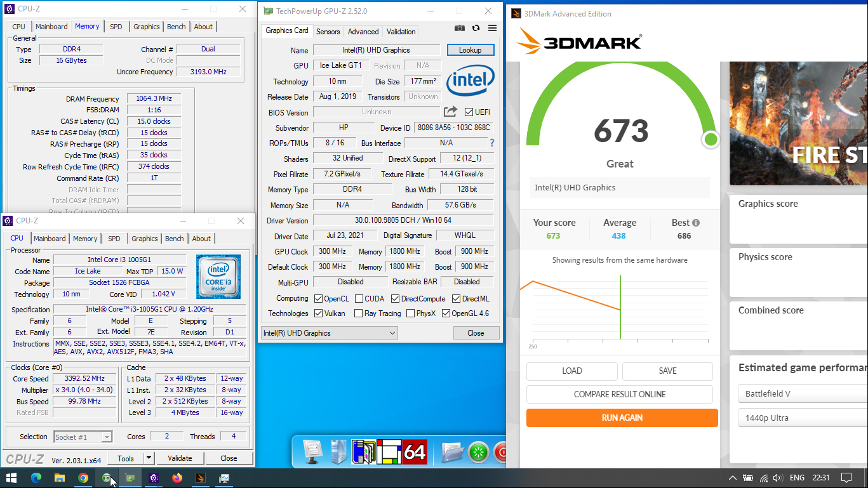868x488 pixels.
Task: Open the GPU-Z hamburger menu
Action: [492, 28]
